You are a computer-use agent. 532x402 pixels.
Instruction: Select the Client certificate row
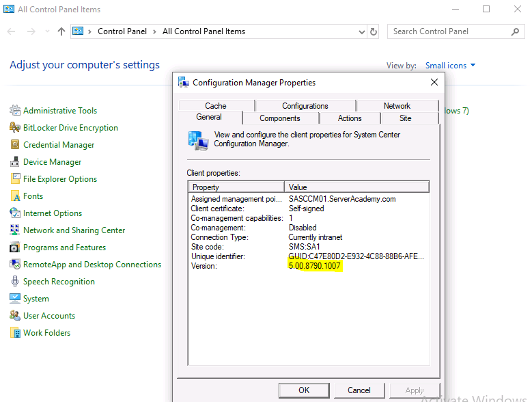pyautogui.click(x=309, y=209)
